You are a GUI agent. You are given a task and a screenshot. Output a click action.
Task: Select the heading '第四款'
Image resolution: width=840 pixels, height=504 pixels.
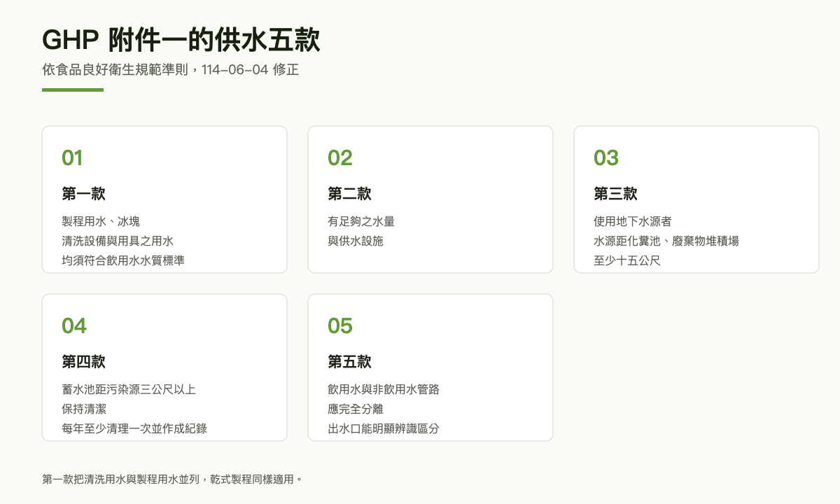[x=83, y=362]
